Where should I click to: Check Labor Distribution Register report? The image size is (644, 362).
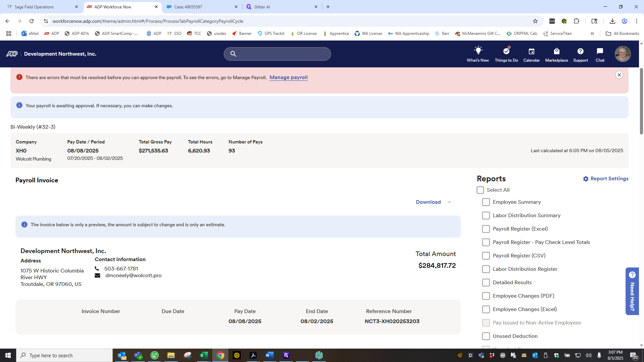point(486,269)
